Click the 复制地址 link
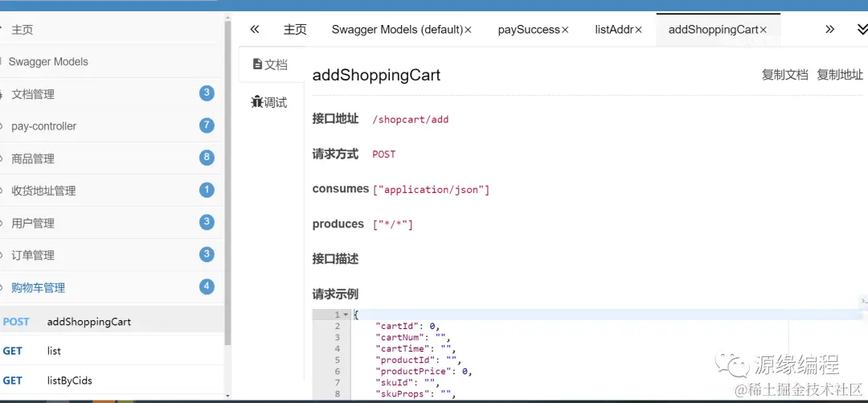 pos(841,75)
